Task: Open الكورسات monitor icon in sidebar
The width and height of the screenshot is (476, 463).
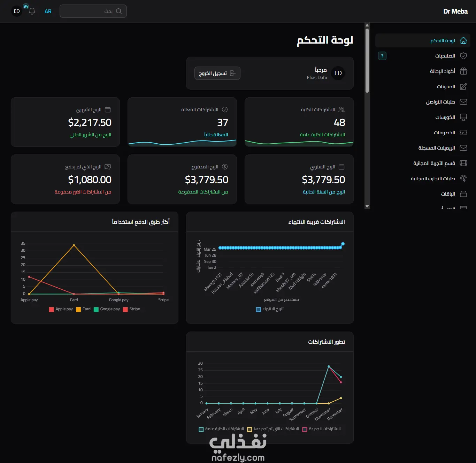Action: point(463,117)
